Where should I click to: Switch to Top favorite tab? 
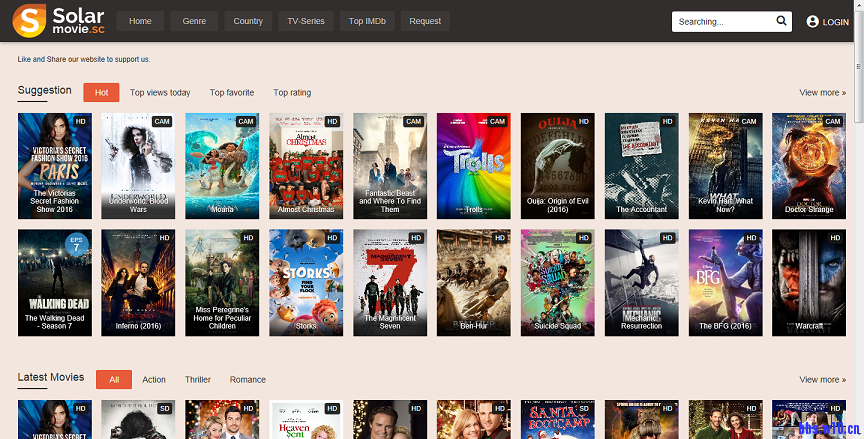(232, 93)
